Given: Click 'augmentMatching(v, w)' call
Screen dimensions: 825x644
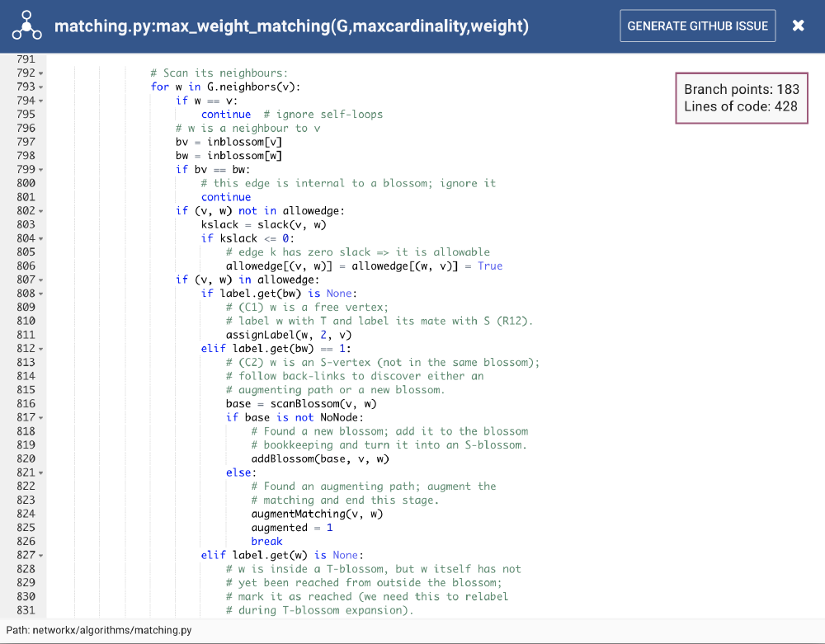Looking at the screenshot, I should [x=317, y=515].
